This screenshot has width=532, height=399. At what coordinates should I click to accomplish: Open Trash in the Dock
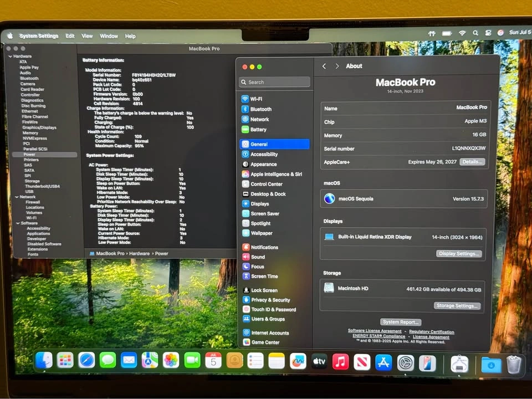click(514, 365)
